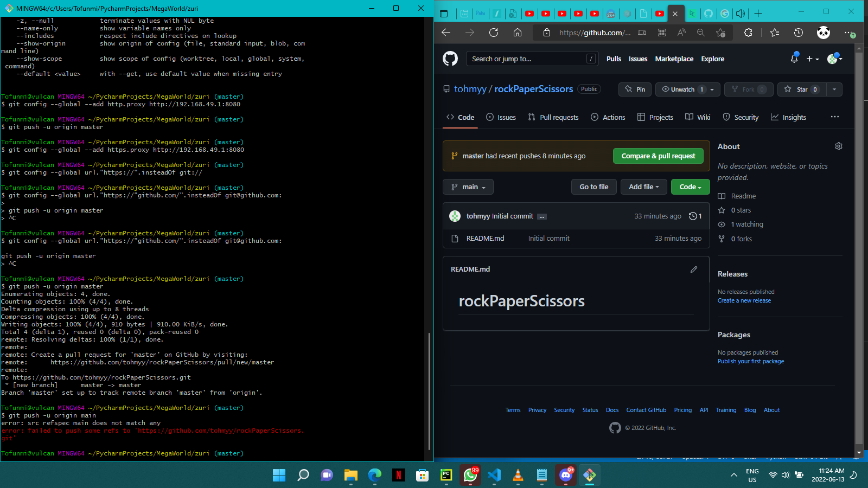The height and width of the screenshot is (488, 868).
Task: Open the About section settings gear
Action: (838, 146)
